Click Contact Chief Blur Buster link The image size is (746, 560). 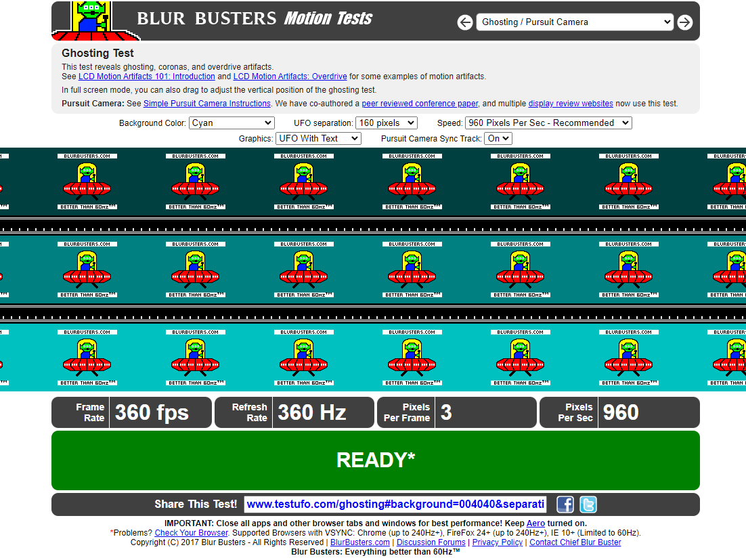tap(575, 542)
